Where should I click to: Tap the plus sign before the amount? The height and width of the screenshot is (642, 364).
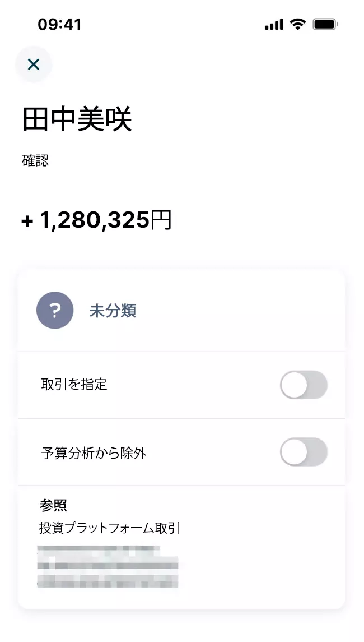pos(27,221)
